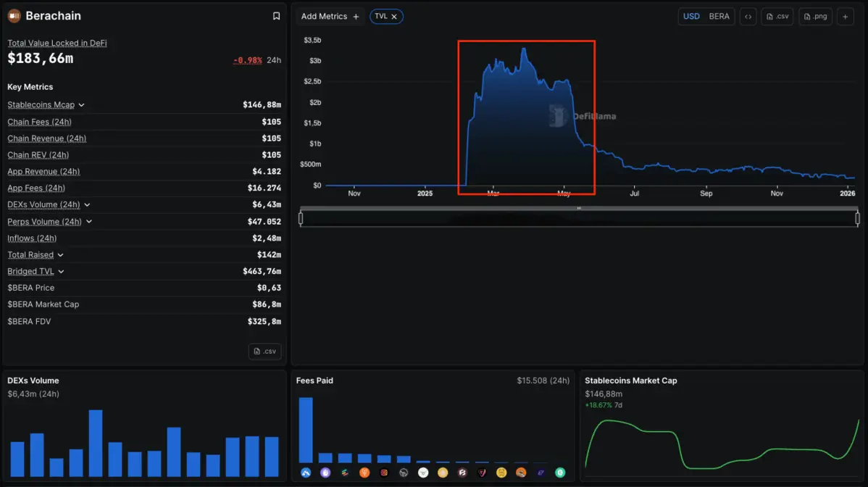Expand the Perps Volume (24h) row
The height and width of the screenshot is (487, 868).
[x=89, y=222]
